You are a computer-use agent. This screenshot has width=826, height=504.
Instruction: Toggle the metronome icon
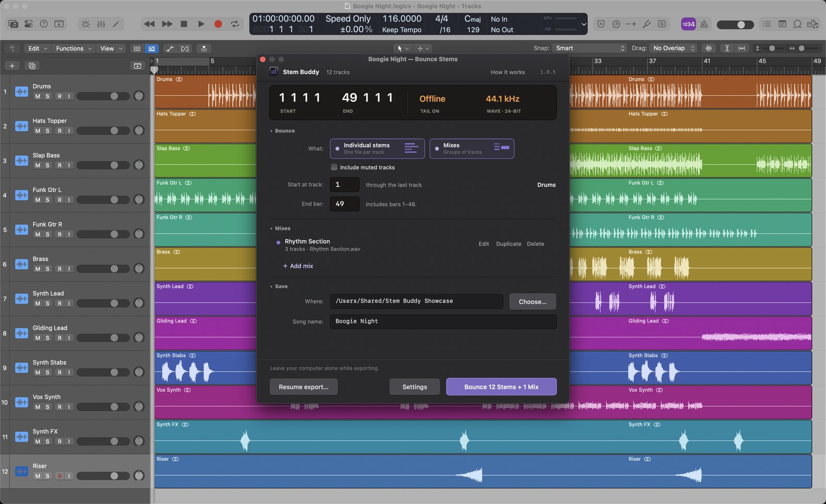[704, 24]
